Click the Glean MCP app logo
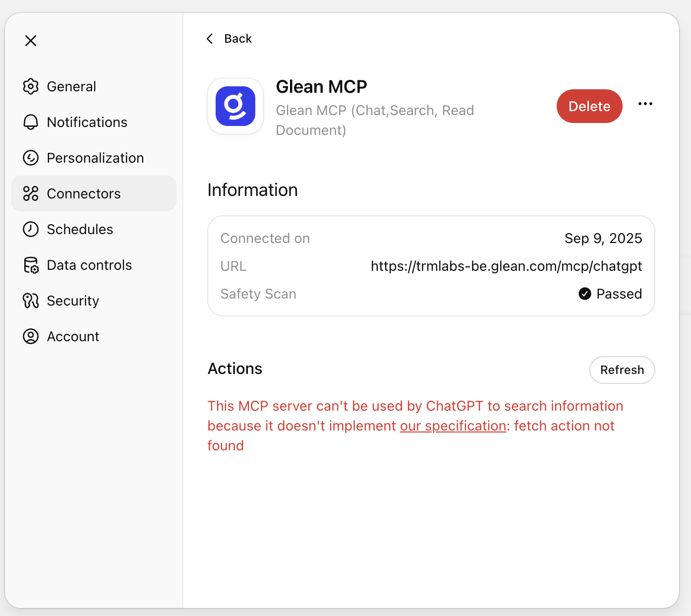 pos(235,106)
